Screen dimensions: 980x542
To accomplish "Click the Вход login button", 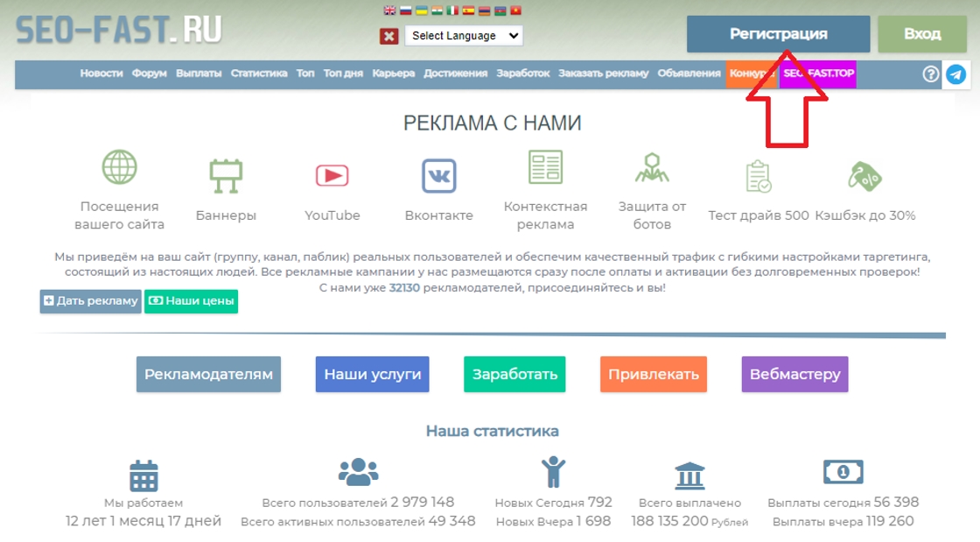I will click(x=922, y=34).
